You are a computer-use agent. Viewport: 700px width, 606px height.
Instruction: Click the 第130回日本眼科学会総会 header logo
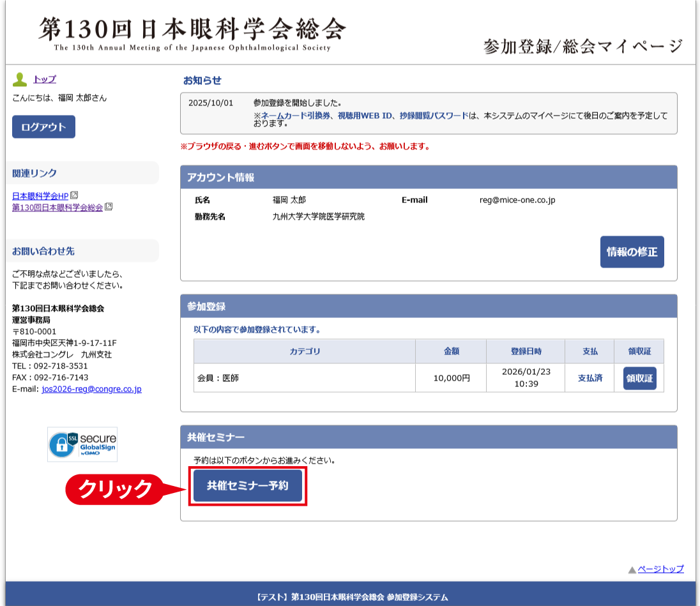pyautogui.click(x=192, y=33)
